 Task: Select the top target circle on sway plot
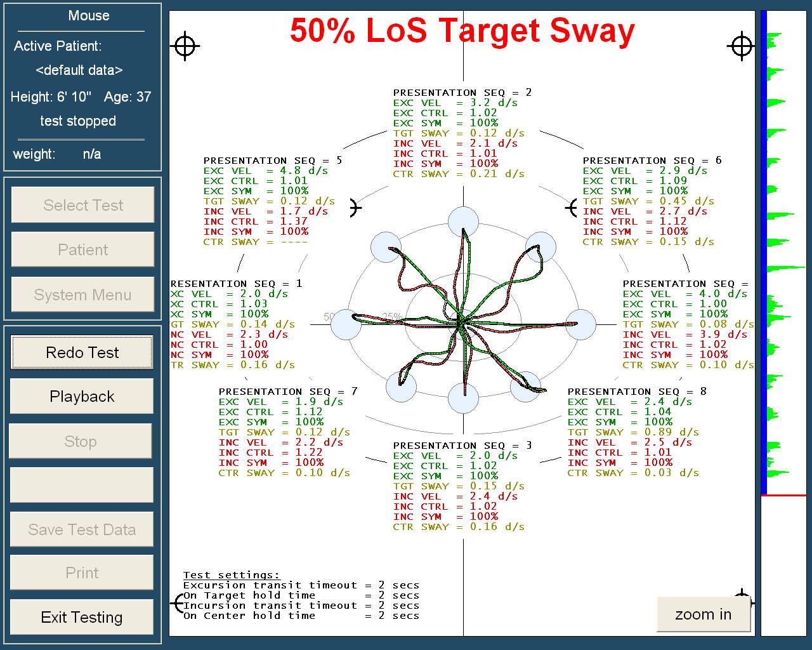point(464,222)
